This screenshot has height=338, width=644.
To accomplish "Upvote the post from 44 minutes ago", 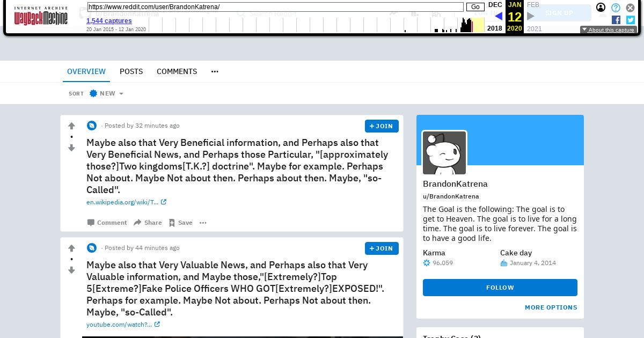I will tap(71, 248).
